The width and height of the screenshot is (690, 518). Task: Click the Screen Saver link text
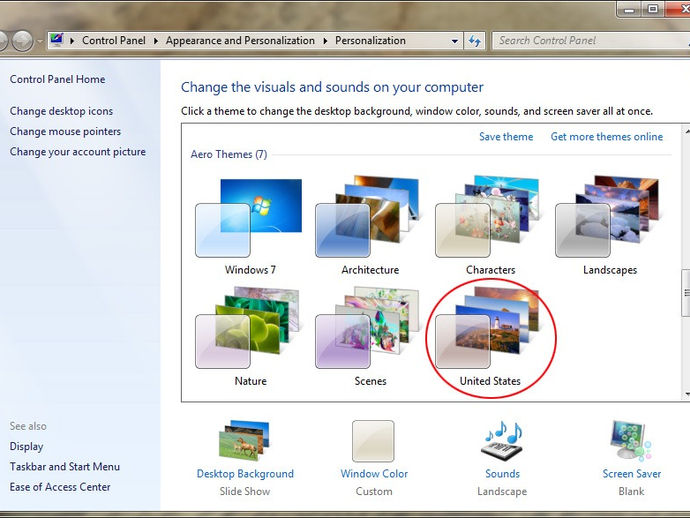pos(631,474)
